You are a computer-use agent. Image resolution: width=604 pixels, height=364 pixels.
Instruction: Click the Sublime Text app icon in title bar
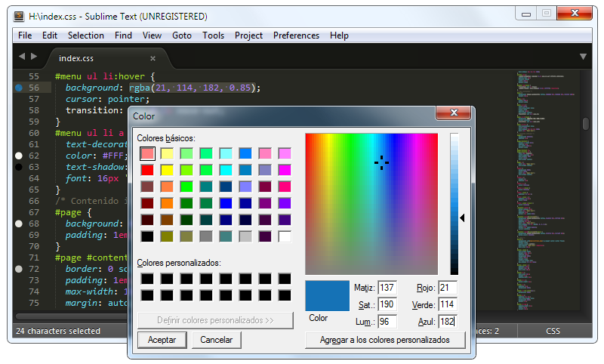click(18, 16)
